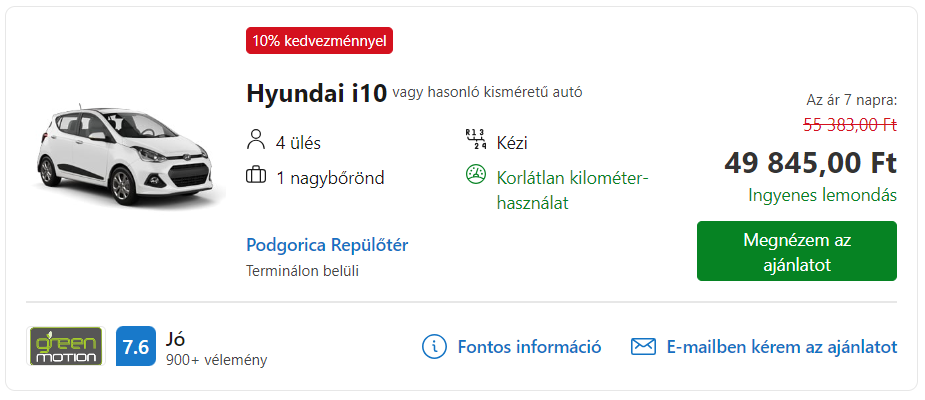Viewport: 925px width, 400px height.
Task: Click the 7.6 rating badge
Action: pos(136,346)
